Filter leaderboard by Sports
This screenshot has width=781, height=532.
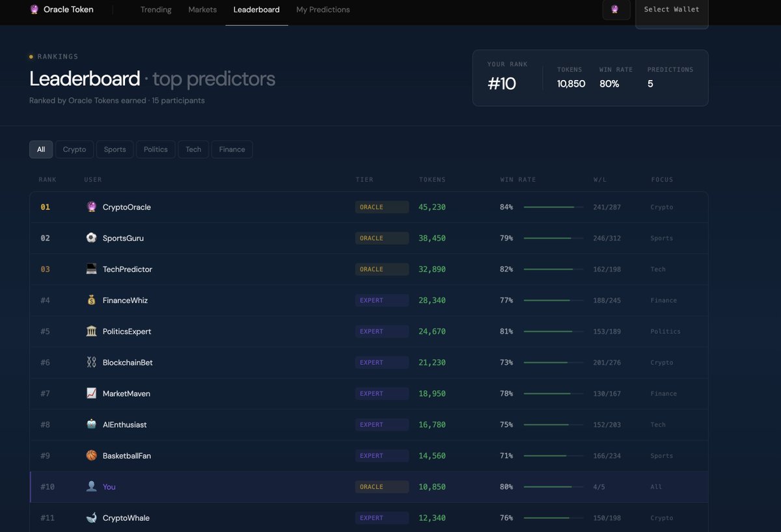coord(115,150)
